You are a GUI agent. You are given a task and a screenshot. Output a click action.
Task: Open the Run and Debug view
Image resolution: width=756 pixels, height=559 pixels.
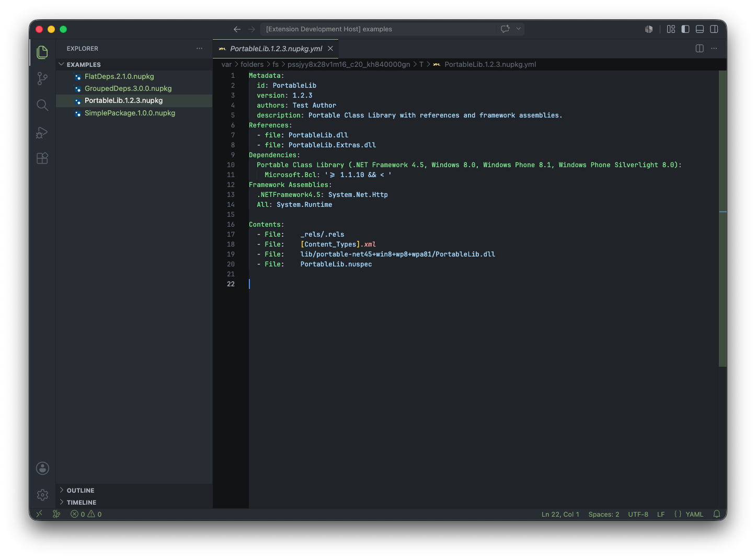click(x=42, y=132)
